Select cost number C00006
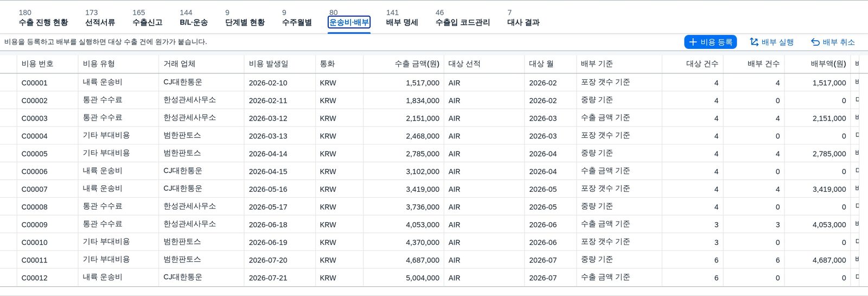The width and height of the screenshot is (868, 296). coord(34,172)
